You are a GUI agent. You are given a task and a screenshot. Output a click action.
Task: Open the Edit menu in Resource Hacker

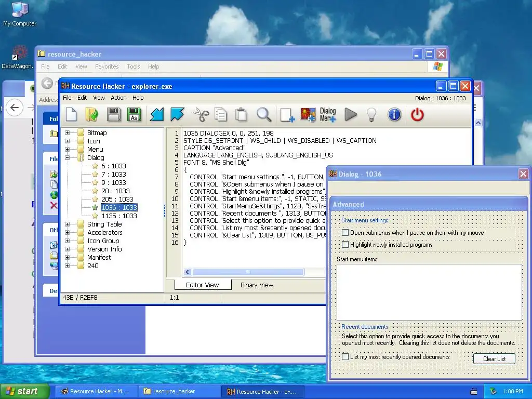tap(82, 98)
